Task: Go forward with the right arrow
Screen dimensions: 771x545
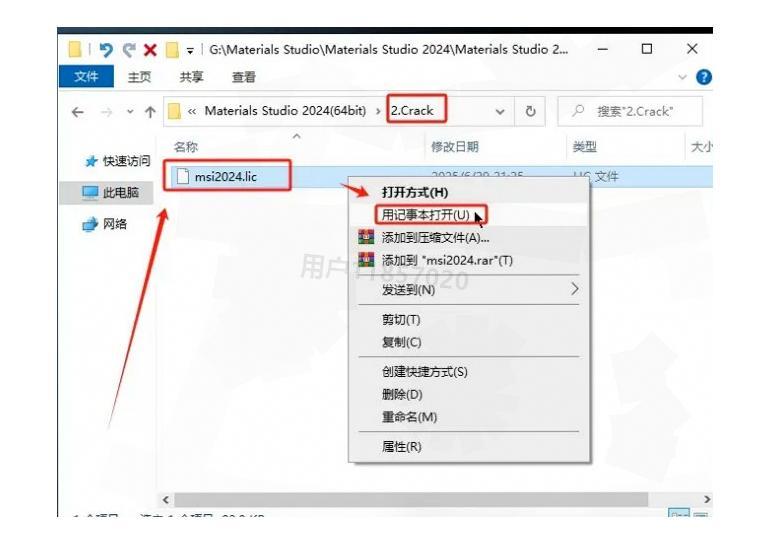Action: [x=106, y=113]
